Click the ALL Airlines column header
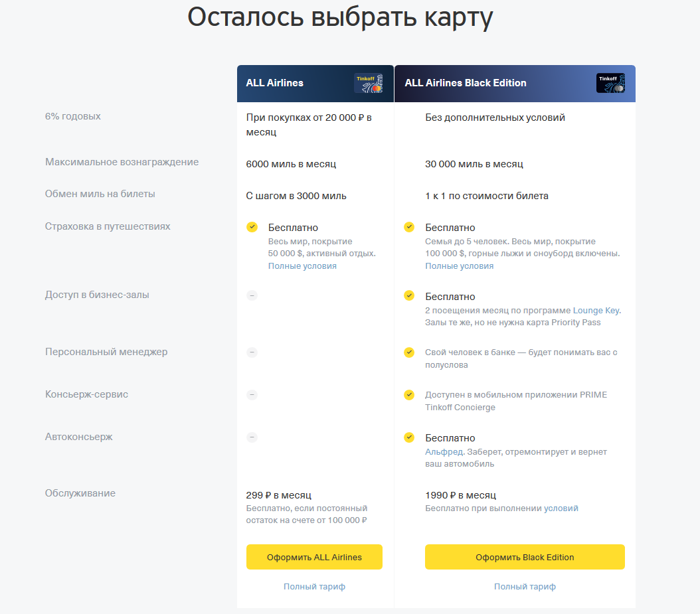700x614 pixels. (x=315, y=84)
